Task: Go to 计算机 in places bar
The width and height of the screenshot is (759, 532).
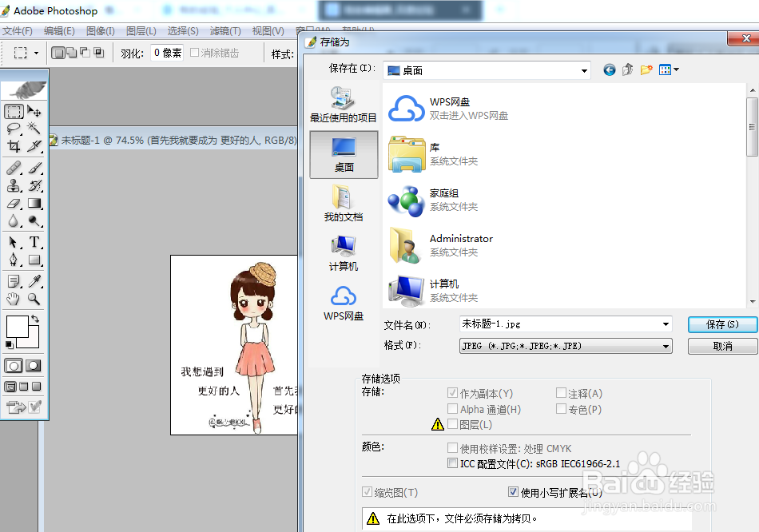Action: click(x=344, y=253)
